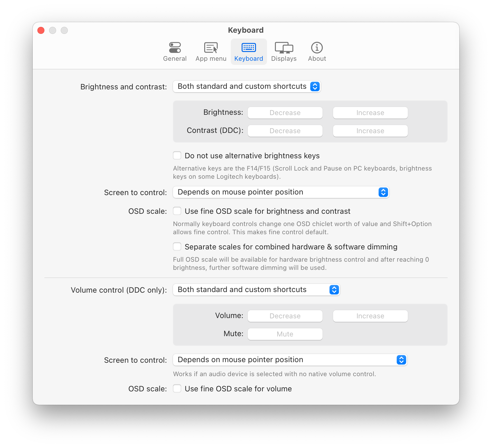
Task: Switch to the App menu settings pane
Action: 210,51
